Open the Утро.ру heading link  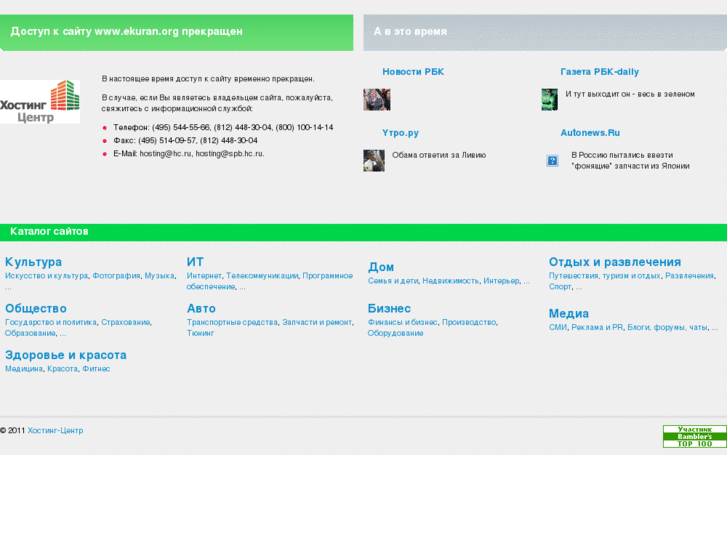tap(400, 133)
